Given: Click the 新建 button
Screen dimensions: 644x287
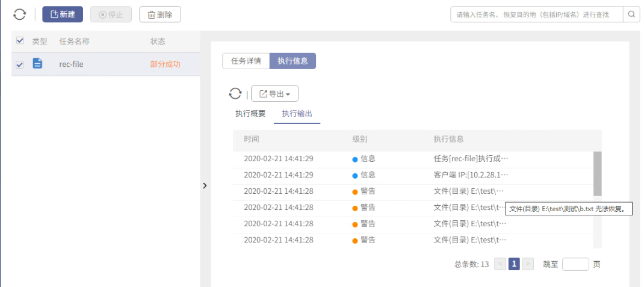Looking at the screenshot, I should coord(63,14).
